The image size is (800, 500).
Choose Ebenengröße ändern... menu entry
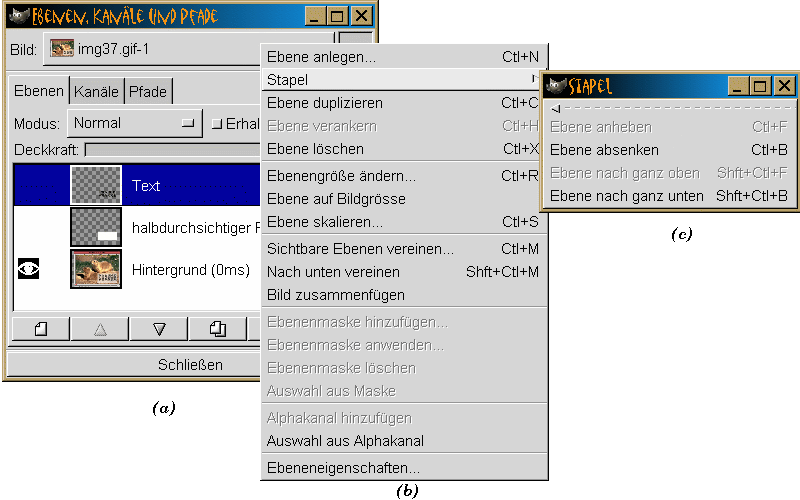pos(402,176)
